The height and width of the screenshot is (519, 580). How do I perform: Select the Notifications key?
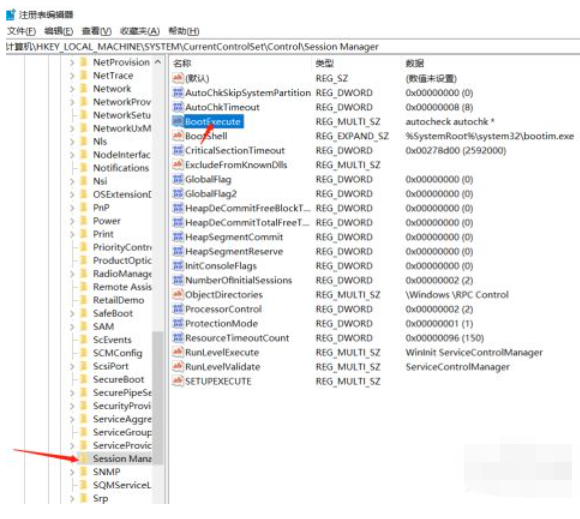point(121,168)
